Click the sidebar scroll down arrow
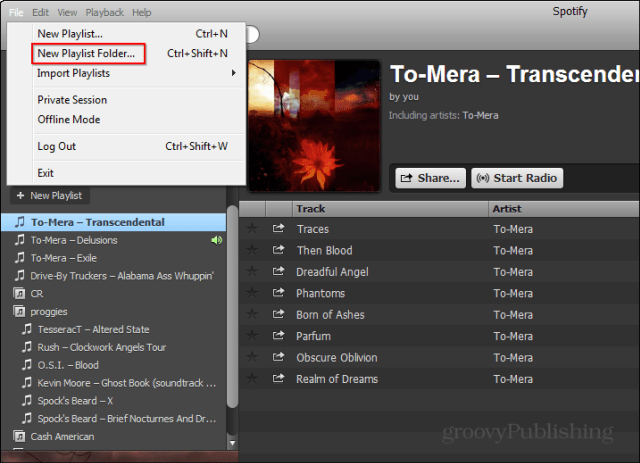The width and height of the screenshot is (640, 463). pyautogui.click(x=232, y=443)
